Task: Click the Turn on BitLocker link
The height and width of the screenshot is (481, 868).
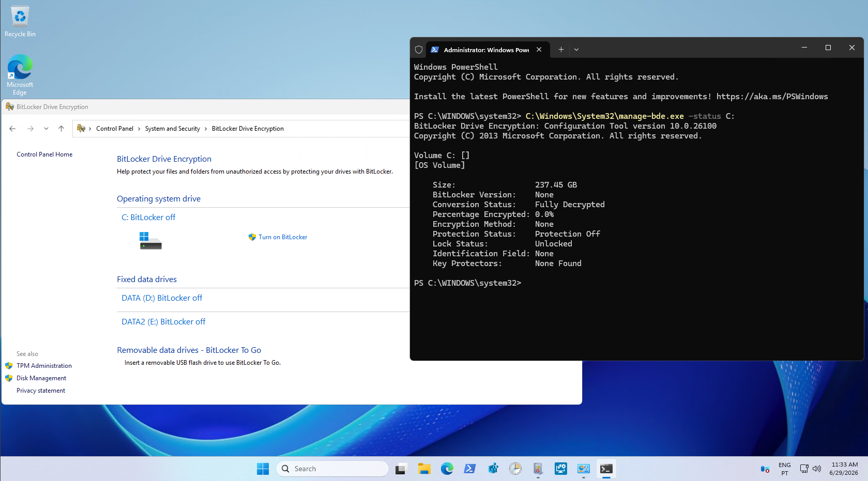Action: point(283,237)
